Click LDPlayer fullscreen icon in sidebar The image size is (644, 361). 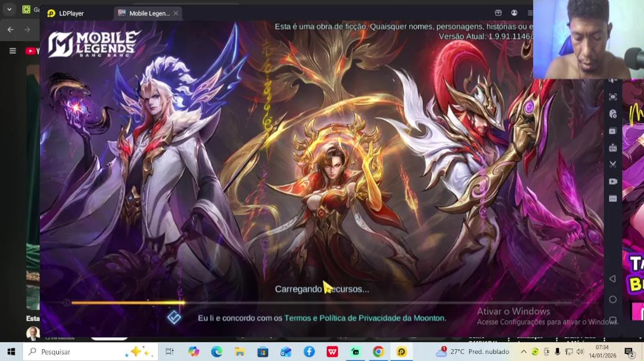pos(613,97)
